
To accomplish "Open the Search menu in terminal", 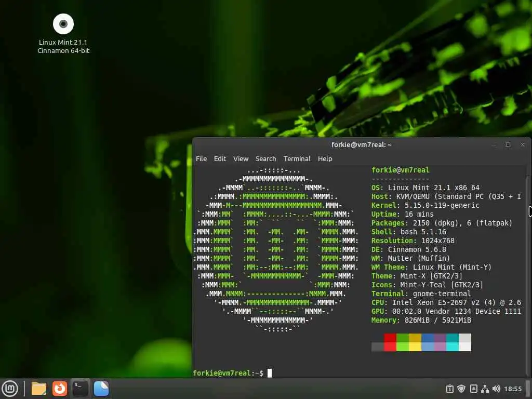I will (265, 159).
